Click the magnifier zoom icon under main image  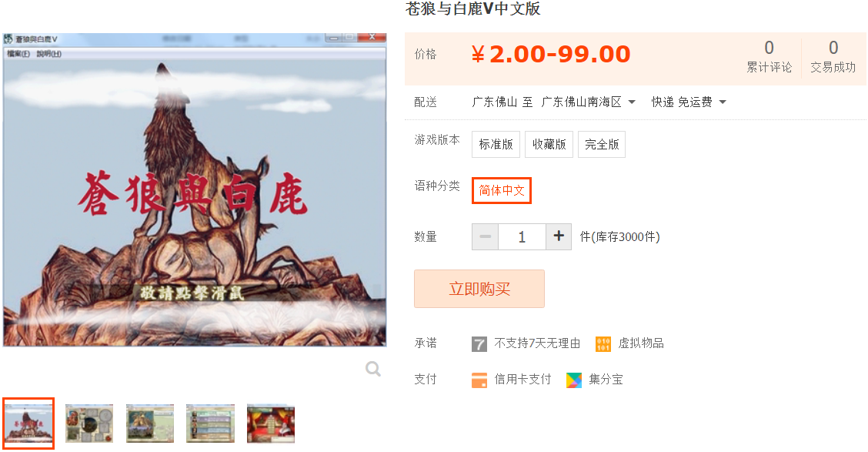(x=373, y=369)
